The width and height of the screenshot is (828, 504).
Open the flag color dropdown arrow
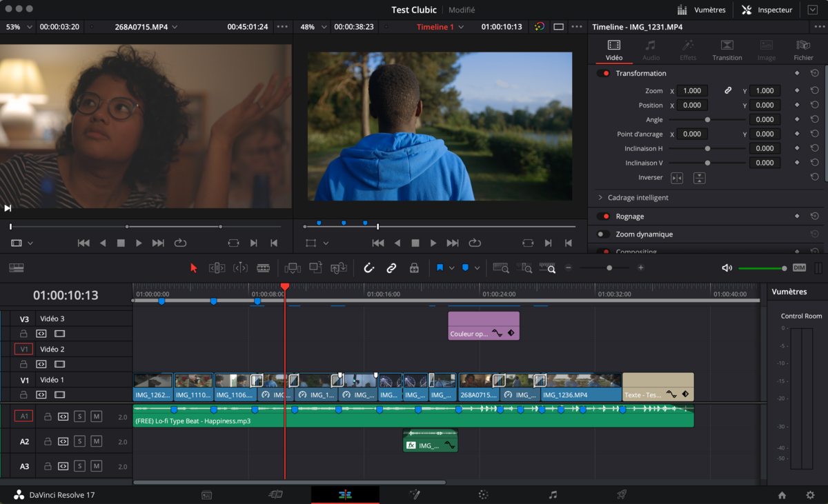coord(451,268)
